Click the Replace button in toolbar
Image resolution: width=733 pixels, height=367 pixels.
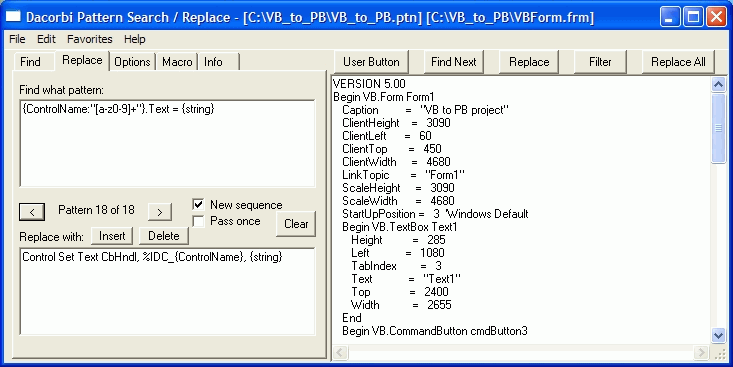[529, 62]
